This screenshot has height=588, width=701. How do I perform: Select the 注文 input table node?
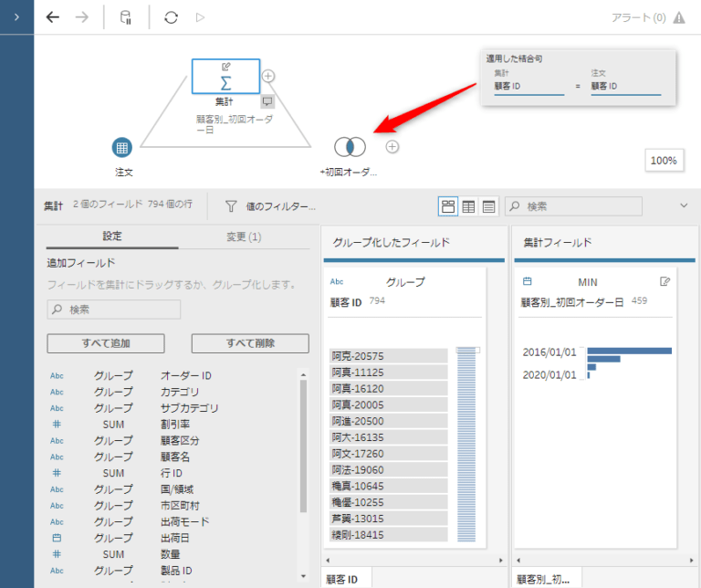pyautogui.click(x=122, y=148)
